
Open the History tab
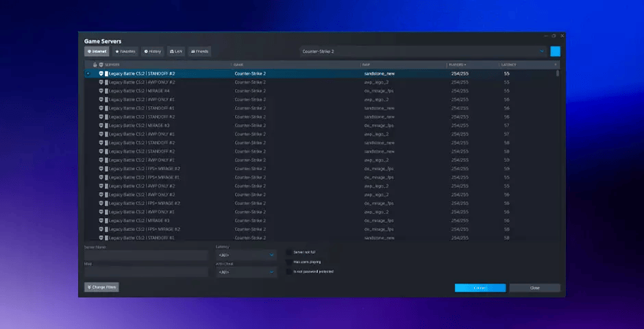click(x=153, y=51)
